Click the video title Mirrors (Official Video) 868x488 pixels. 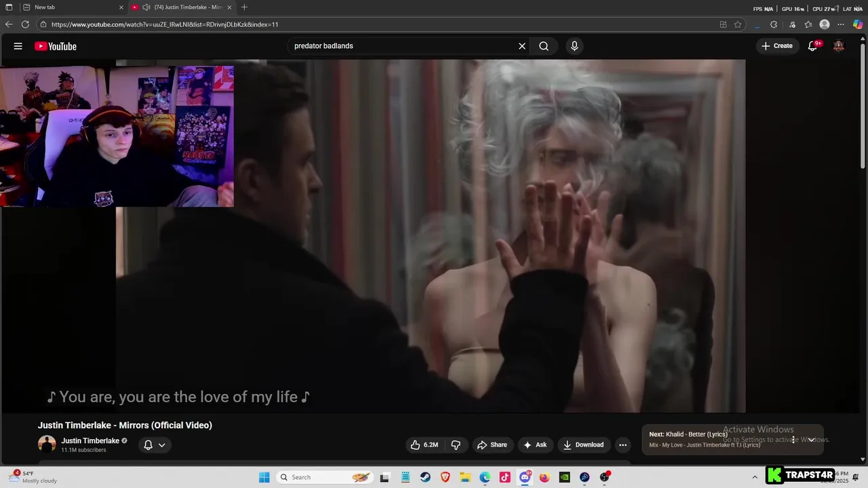125,425
